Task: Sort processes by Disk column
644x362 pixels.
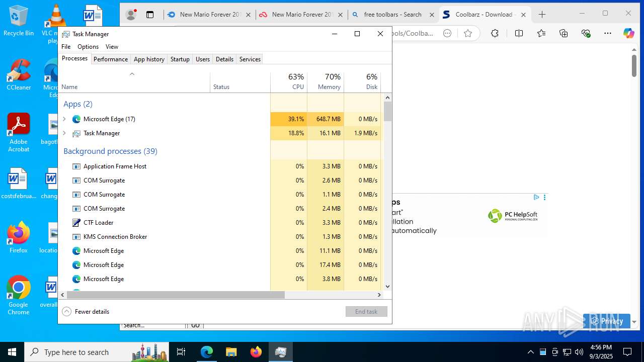Action: tap(362, 82)
